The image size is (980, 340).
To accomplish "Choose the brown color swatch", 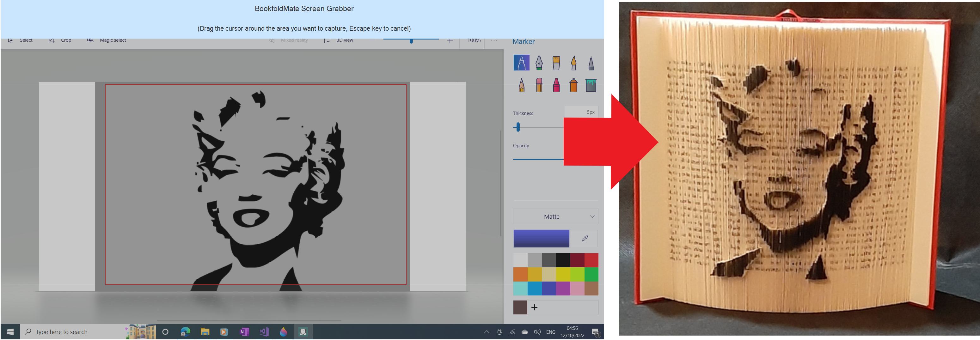I will point(591,288).
